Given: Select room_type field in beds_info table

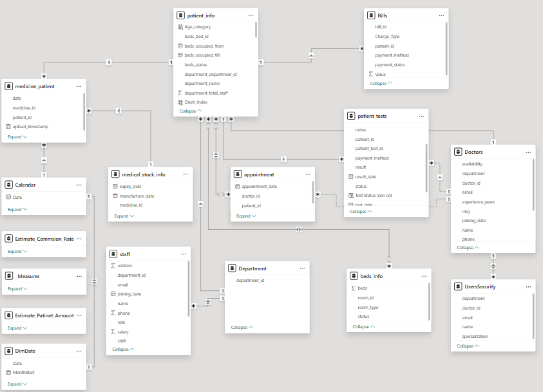Looking at the screenshot, I should pyautogui.click(x=367, y=307).
